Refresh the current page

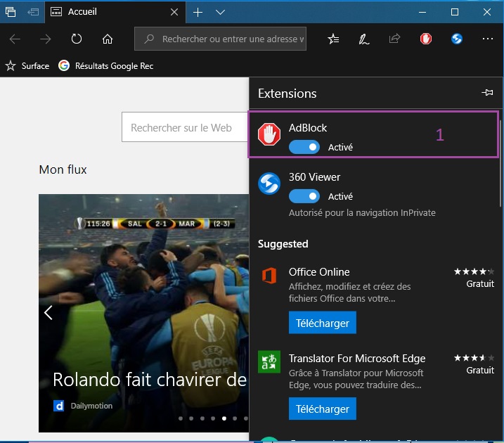point(77,39)
